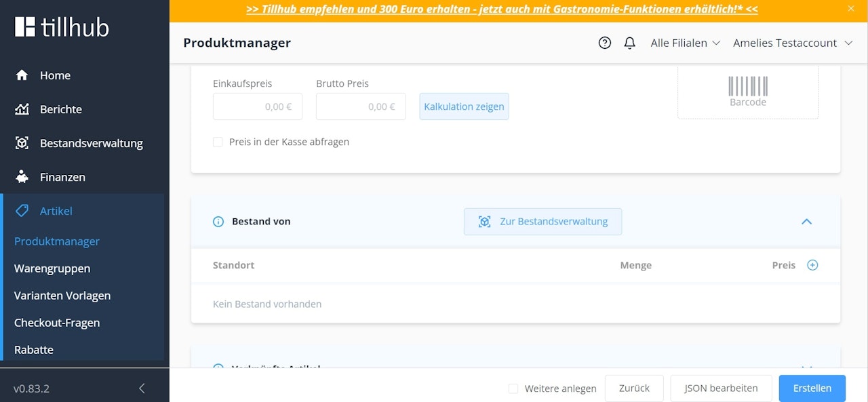Open Berichte via its chart icon
The width and height of the screenshot is (868, 402).
point(21,109)
